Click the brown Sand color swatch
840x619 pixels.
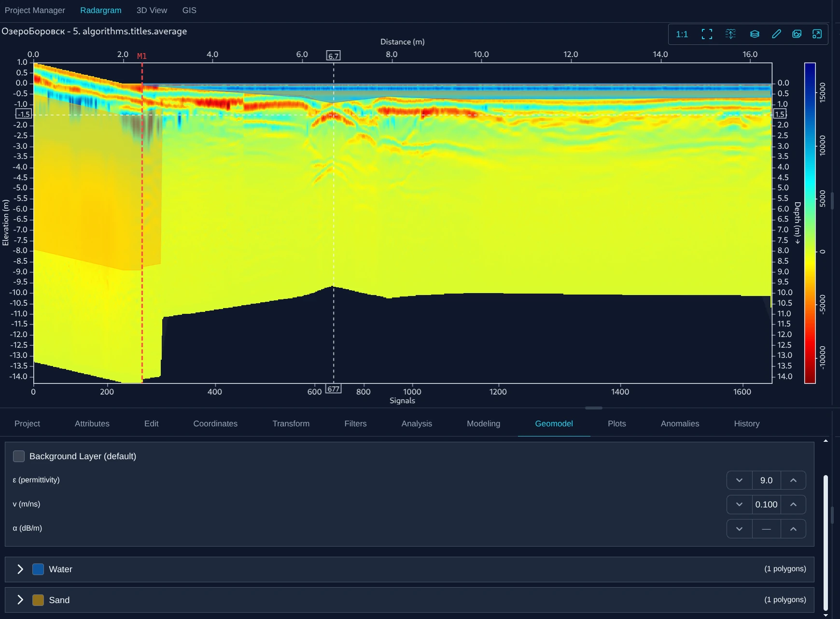(38, 600)
